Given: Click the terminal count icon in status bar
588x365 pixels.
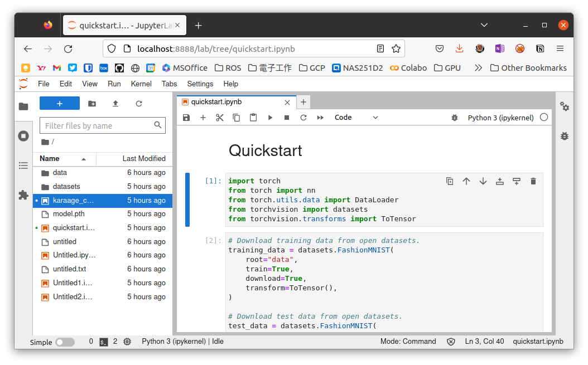Looking at the screenshot, I should (104, 342).
